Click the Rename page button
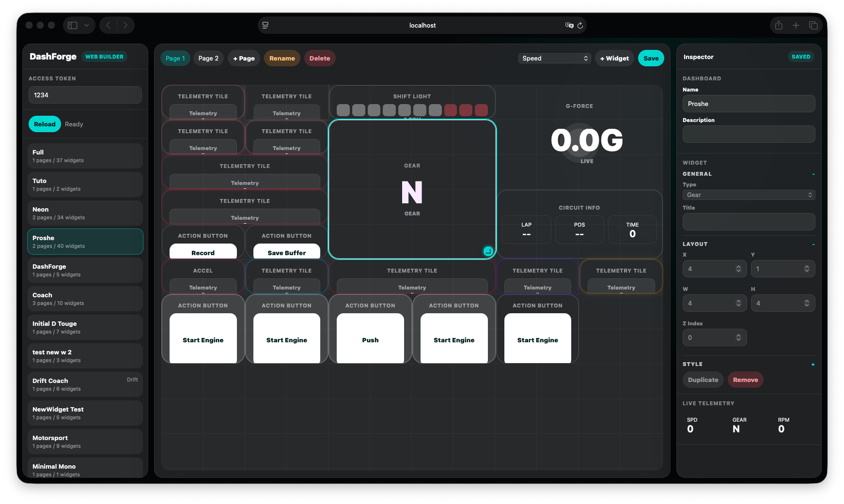Image resolution: width=844 pixels, height=504 pixels. point(282,58)
